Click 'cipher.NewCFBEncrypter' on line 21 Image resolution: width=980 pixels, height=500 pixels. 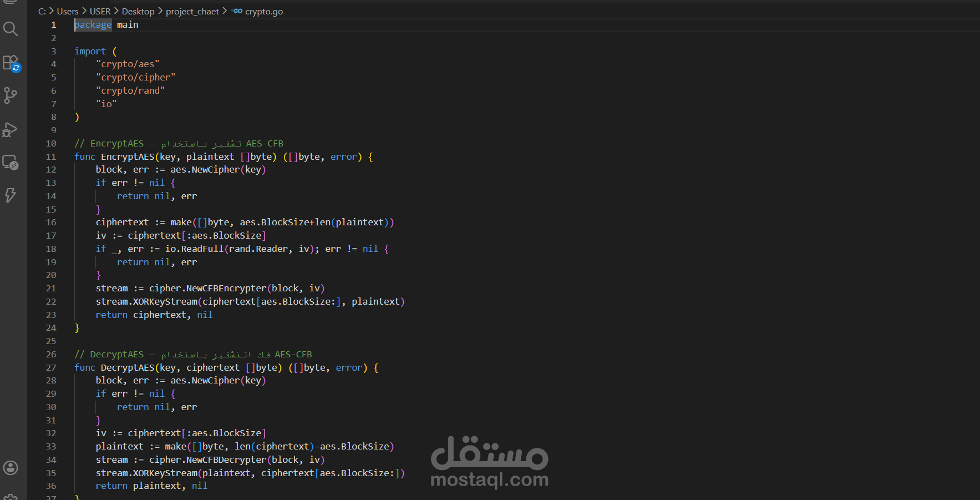click(x=207, y=288)
